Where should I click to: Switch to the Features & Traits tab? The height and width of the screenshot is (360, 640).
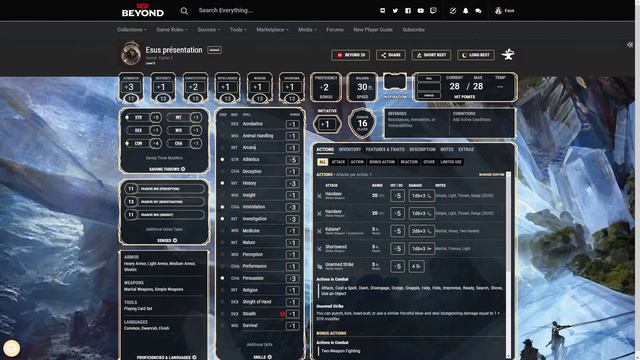385,149
